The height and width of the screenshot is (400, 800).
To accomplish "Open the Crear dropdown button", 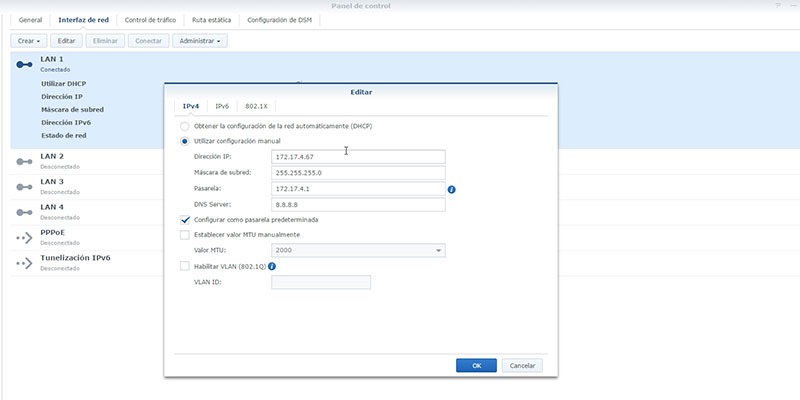I will pos(29,41).
